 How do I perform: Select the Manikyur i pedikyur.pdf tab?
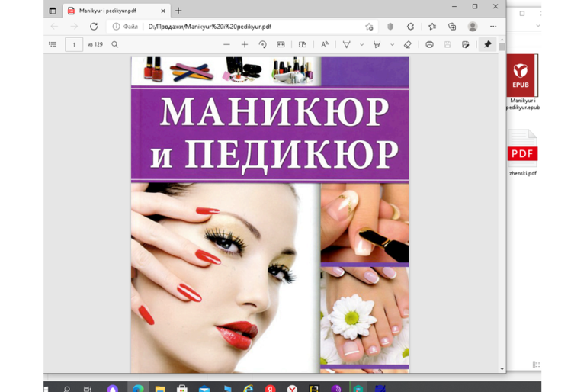117,11
